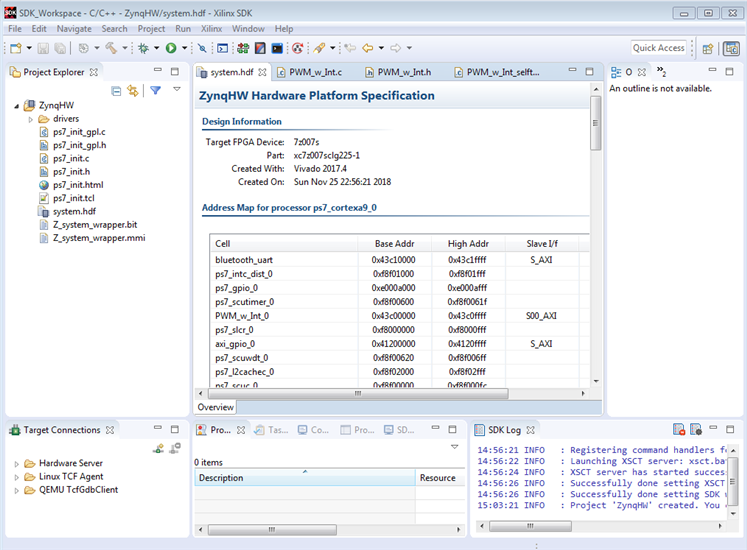Minimize the Project Explorer panel
This screenshot has width=747, height=550.
click(x=158, y=70)
